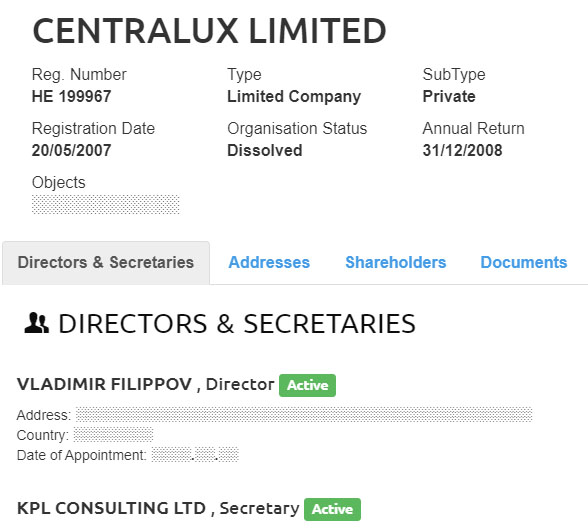Click the Private subtype value

pos(449,96)
